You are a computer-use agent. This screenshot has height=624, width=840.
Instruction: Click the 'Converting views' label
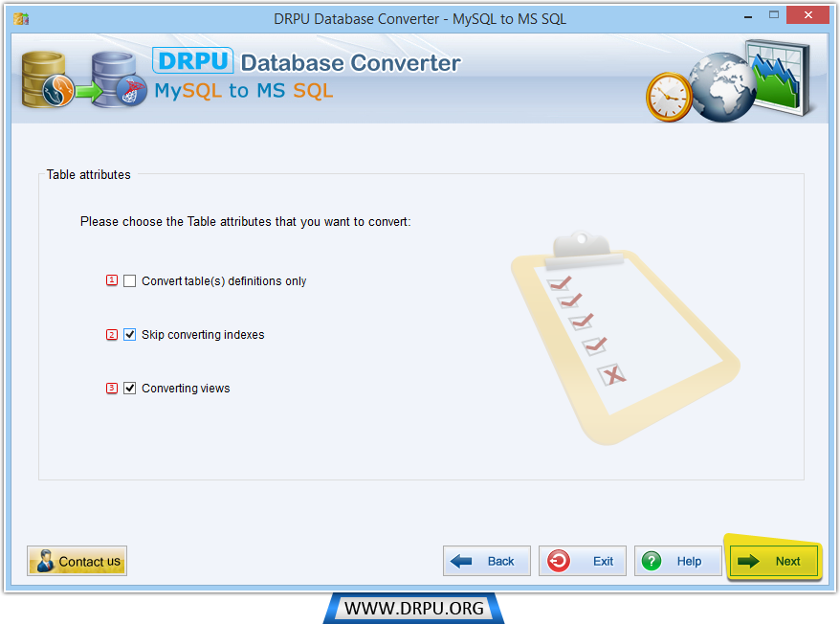coord(186,389)
